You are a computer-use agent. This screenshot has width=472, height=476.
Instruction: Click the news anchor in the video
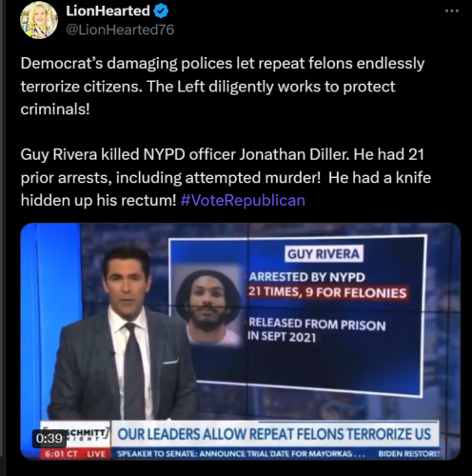tap(124, 335)
